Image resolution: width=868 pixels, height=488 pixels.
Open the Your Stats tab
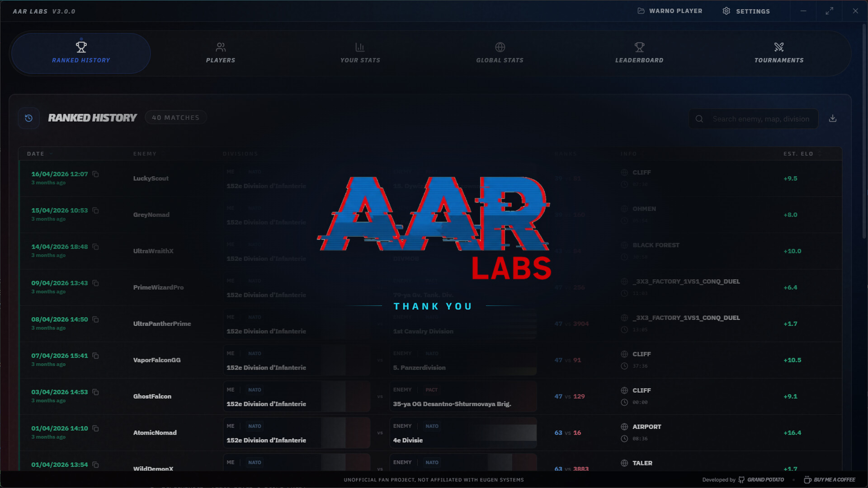click(360, 53)
